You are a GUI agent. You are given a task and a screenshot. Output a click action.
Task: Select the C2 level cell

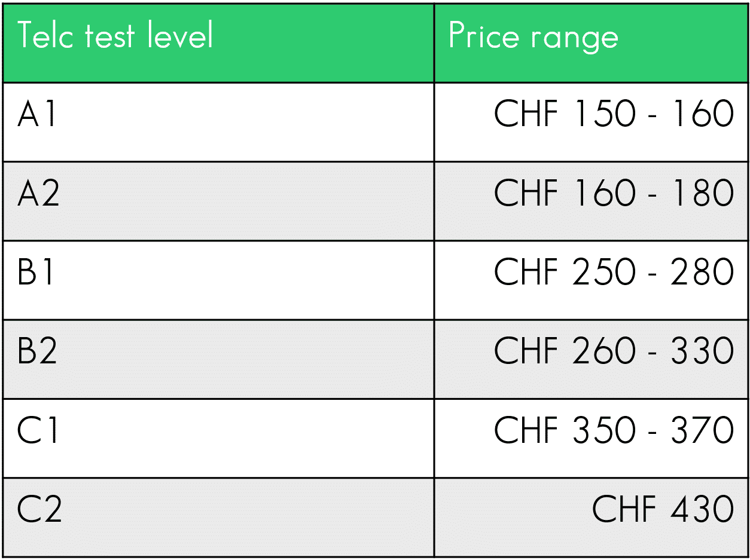[39, 509]
